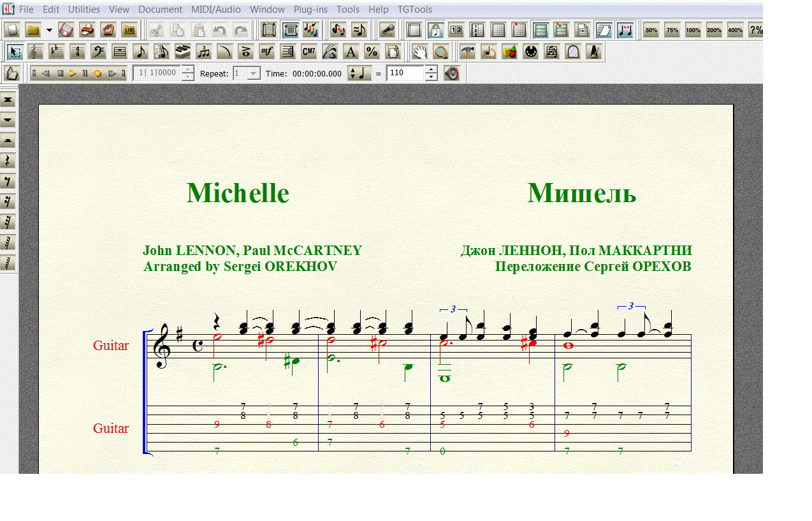
Task: Click the New document icon
Action: point(13,30)
